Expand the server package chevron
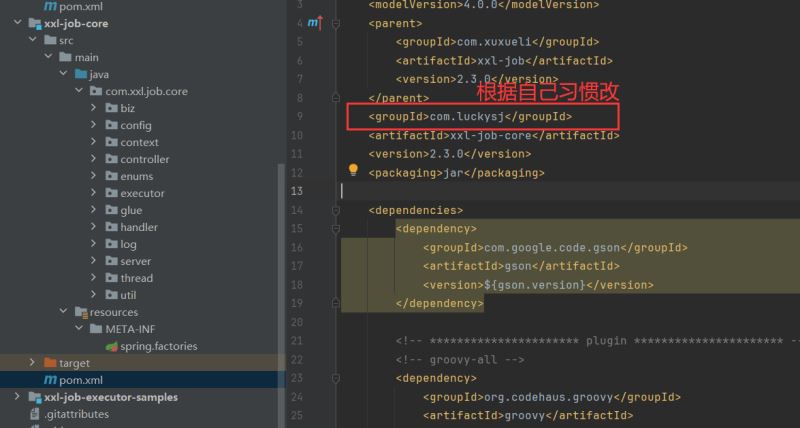Image resolution: width=800 pixels, height=428 pixels. point(93,261)
